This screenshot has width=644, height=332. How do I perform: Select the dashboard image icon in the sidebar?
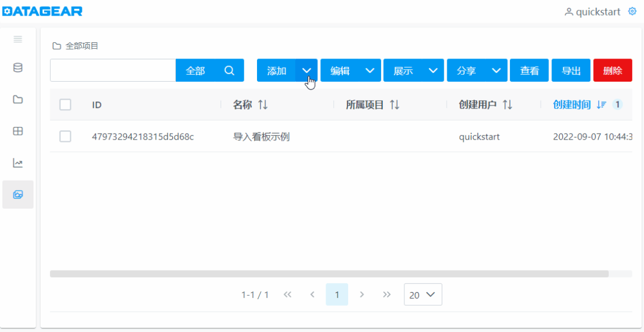pos(18,194)
